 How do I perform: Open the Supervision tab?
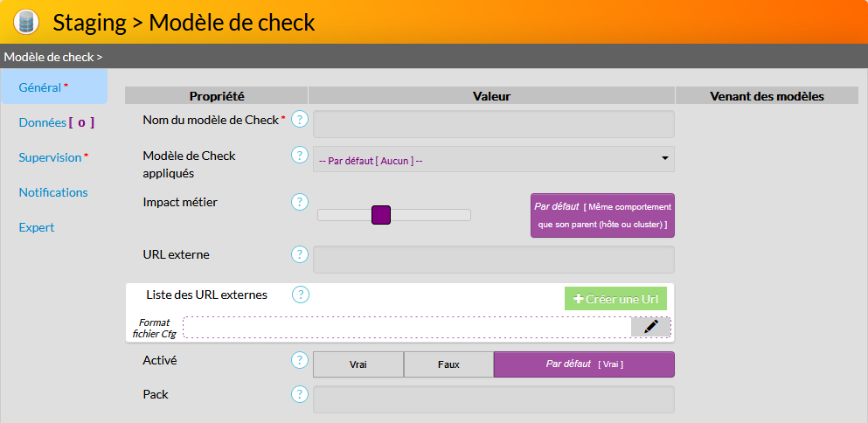point(53,157)
